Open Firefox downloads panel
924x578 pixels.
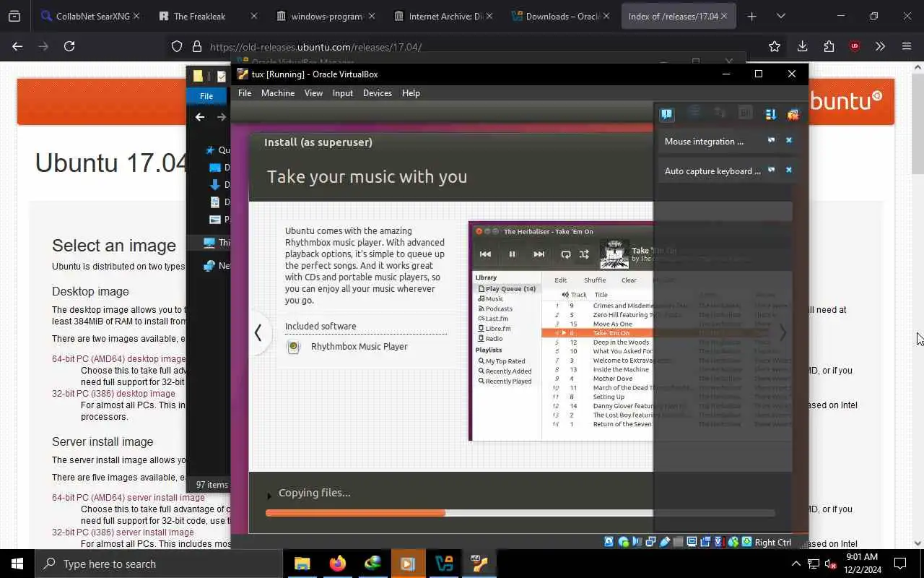[802, 46]
